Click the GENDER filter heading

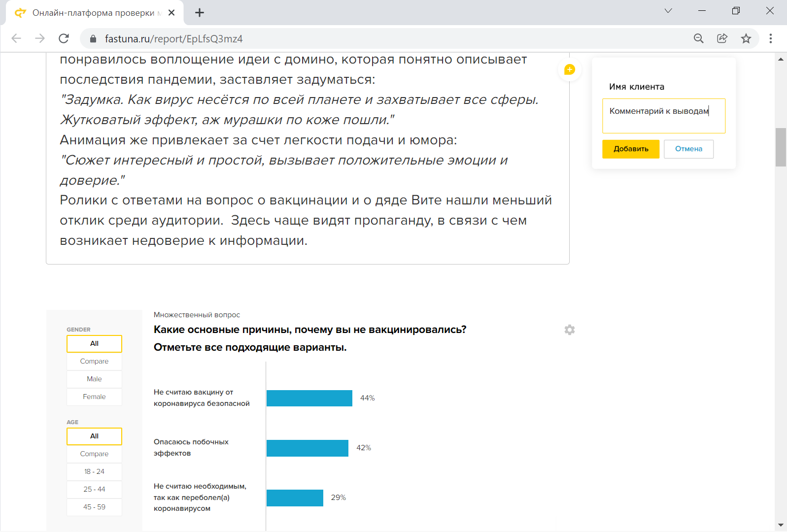[79, 330]
